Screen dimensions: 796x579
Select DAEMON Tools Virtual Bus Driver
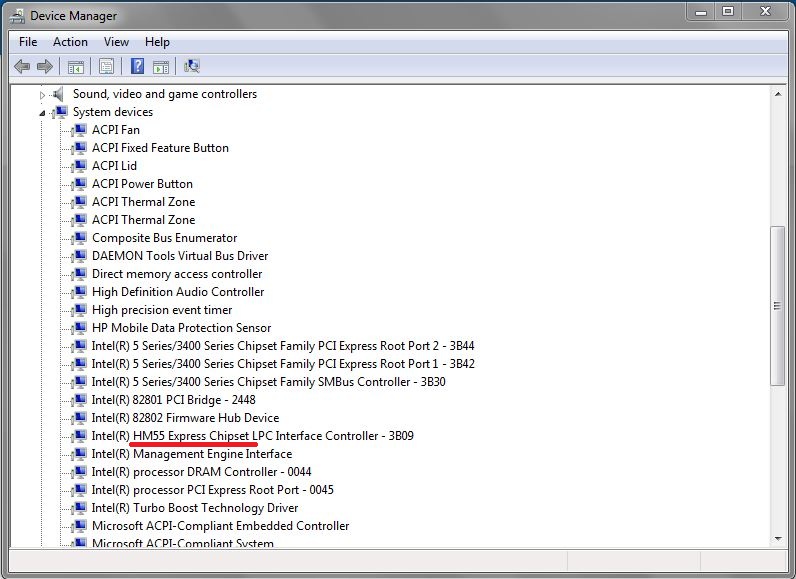pos(180,256)
